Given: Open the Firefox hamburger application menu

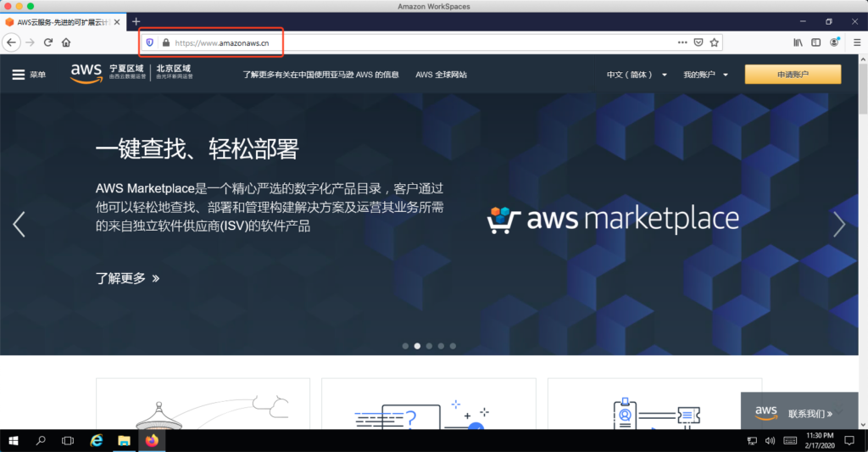Looking at the screenshot, I should pos(856,42).
